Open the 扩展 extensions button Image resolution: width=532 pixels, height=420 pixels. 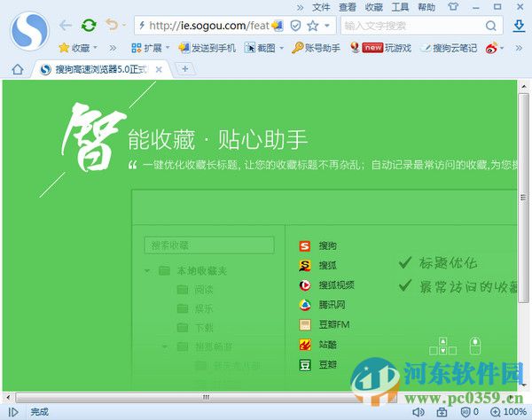146,48
